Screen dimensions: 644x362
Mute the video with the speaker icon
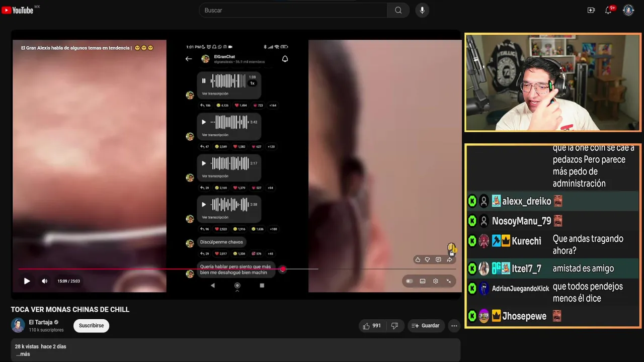pyautogui.click(x=44, y=281)
